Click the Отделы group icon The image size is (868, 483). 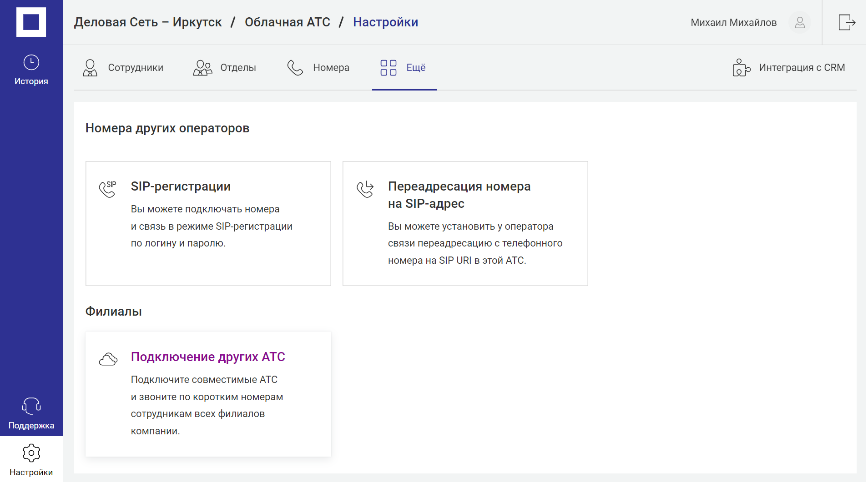(202, 68)
